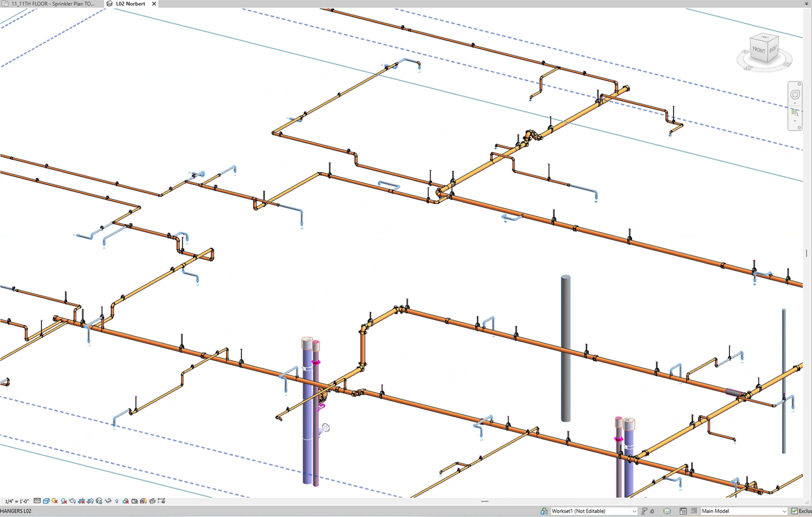
Task: Click the Visual Style cube icon
Action: tap(46, 501)
